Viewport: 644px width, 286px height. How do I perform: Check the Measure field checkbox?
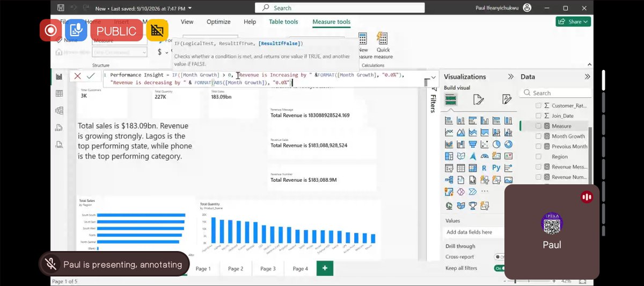(x=538, y=126)
